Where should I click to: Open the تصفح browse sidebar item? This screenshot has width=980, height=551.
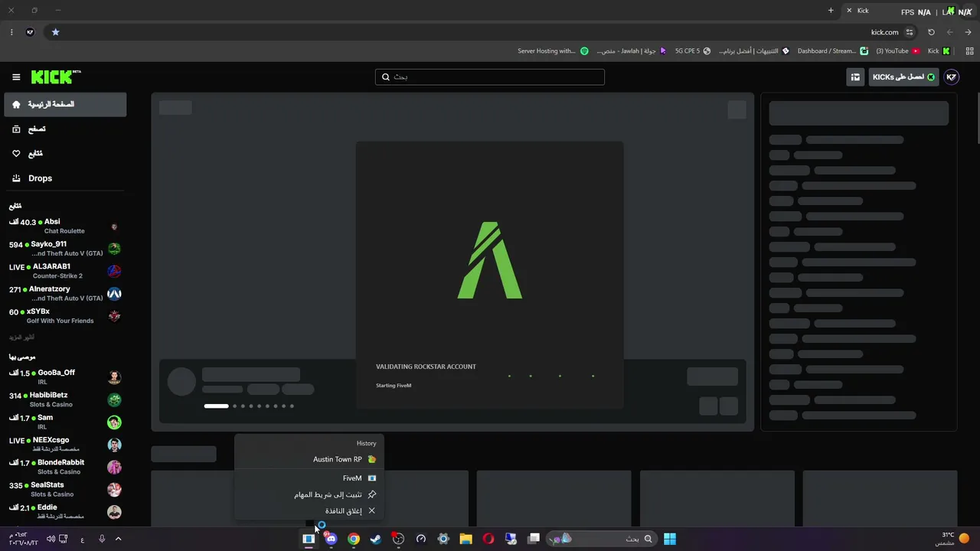tap(65, 129)
